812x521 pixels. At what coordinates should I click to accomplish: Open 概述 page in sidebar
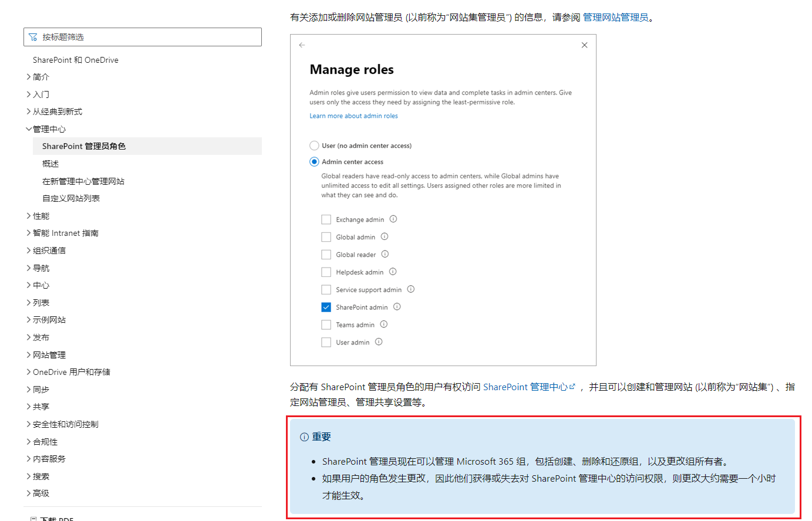[50, 164]
